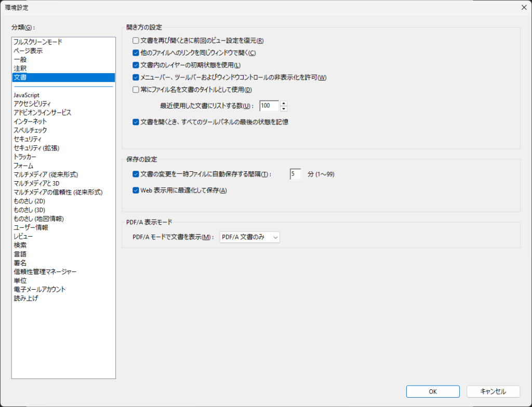This screenshot has height=407, width=532.
Task: Select the ページ表示 category
Action: tap(28, 51)
